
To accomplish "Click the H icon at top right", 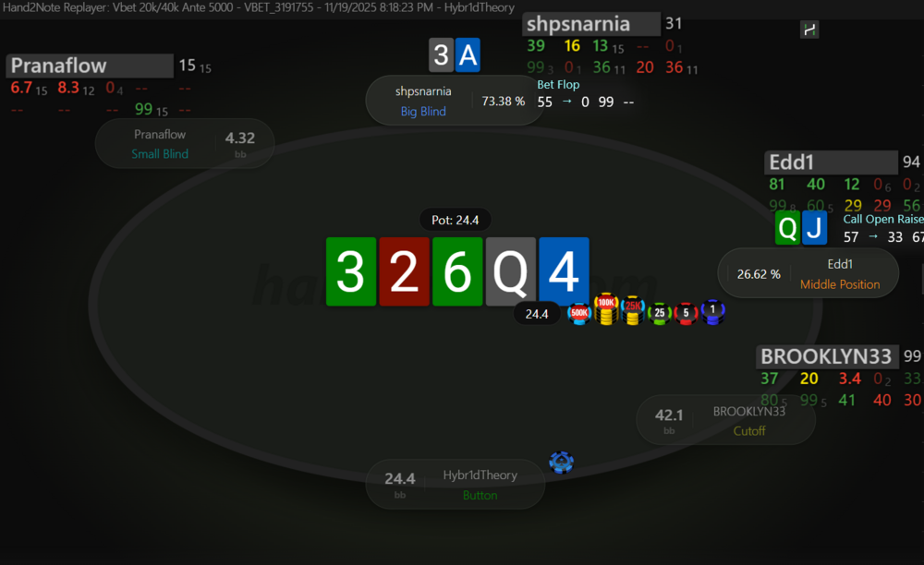I will tap(809, 30).
